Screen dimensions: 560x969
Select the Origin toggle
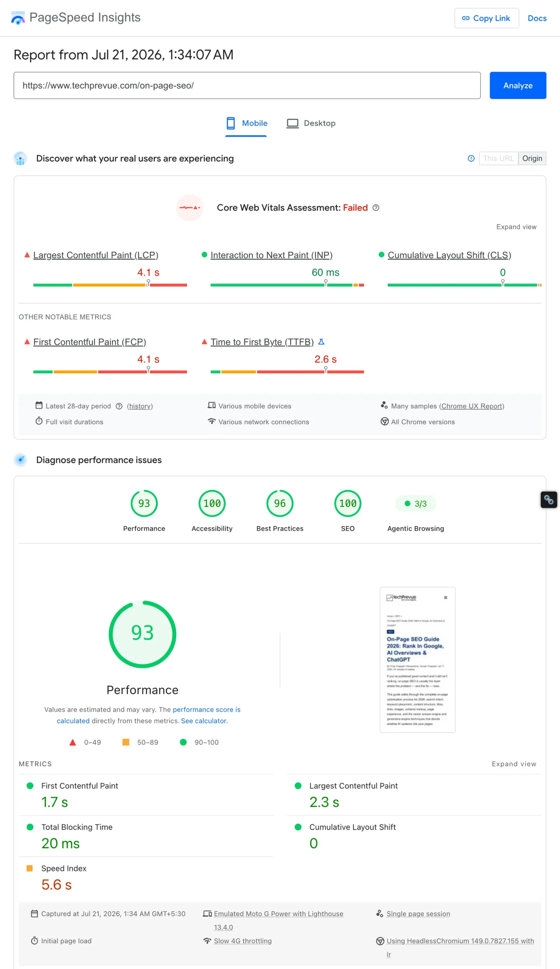(x=532, y=159)
